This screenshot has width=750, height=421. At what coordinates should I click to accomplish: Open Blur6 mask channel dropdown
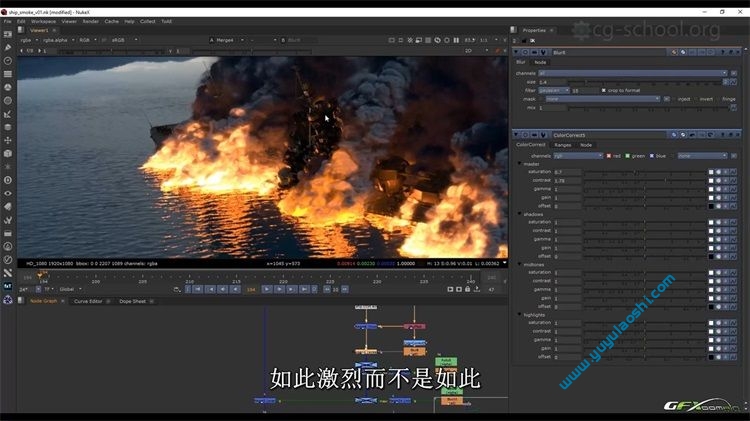click(603, 99)
